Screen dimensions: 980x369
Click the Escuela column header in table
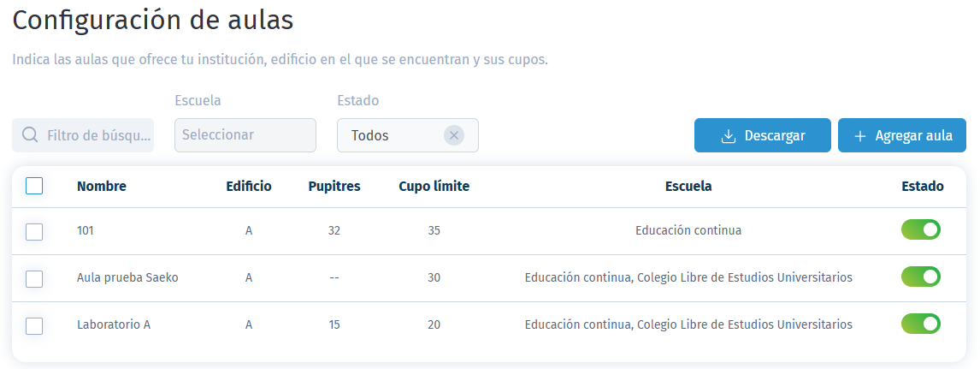pyautogui.click(x=688, y=187)
